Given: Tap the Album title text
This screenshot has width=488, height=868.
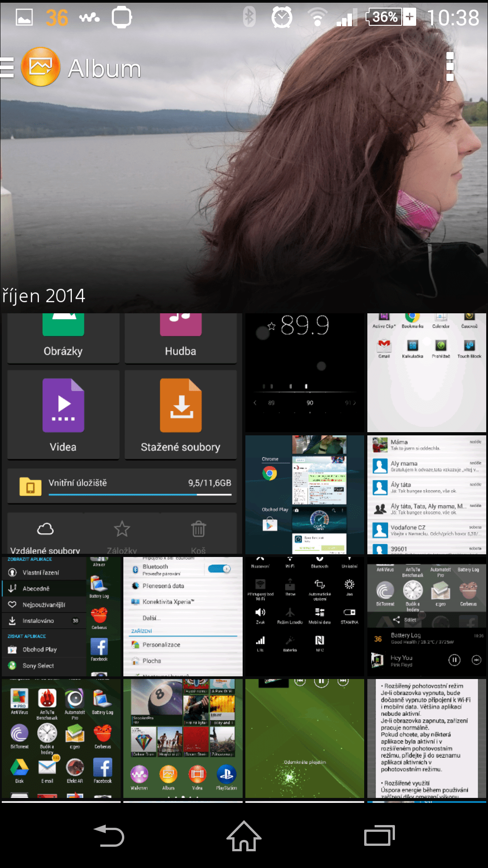Looking at the screenshot, I should tap(104, 69).
